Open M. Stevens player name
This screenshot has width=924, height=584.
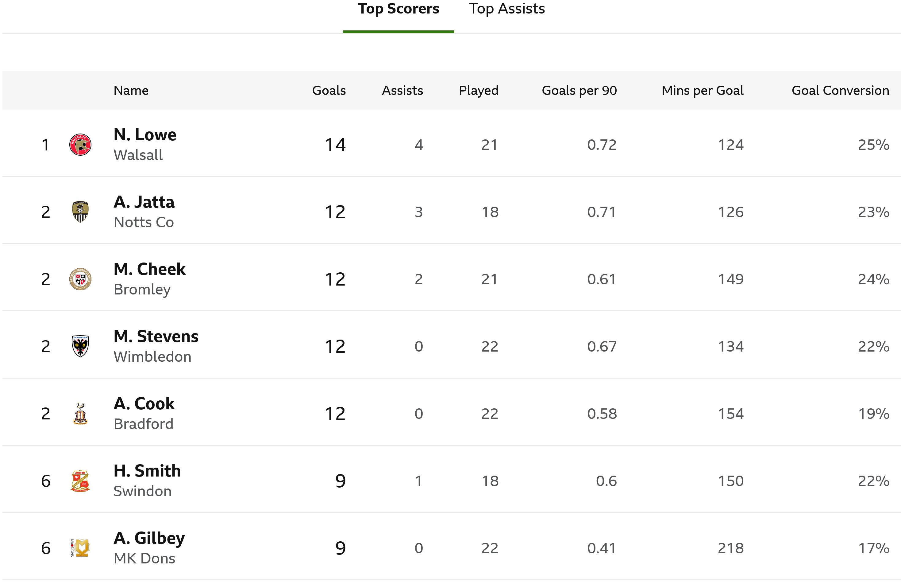point(156,336)
